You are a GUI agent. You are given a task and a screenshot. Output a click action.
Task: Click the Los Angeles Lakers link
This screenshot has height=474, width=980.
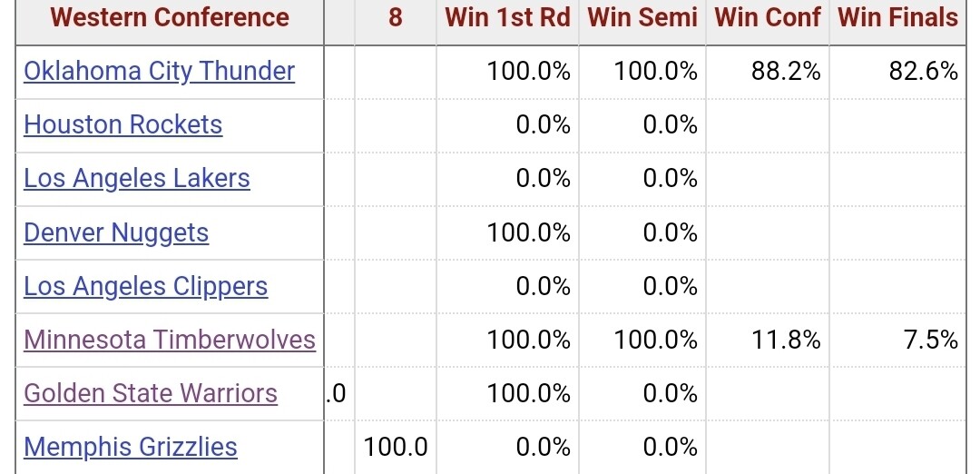pyautogui.click(x=136, y=179)
